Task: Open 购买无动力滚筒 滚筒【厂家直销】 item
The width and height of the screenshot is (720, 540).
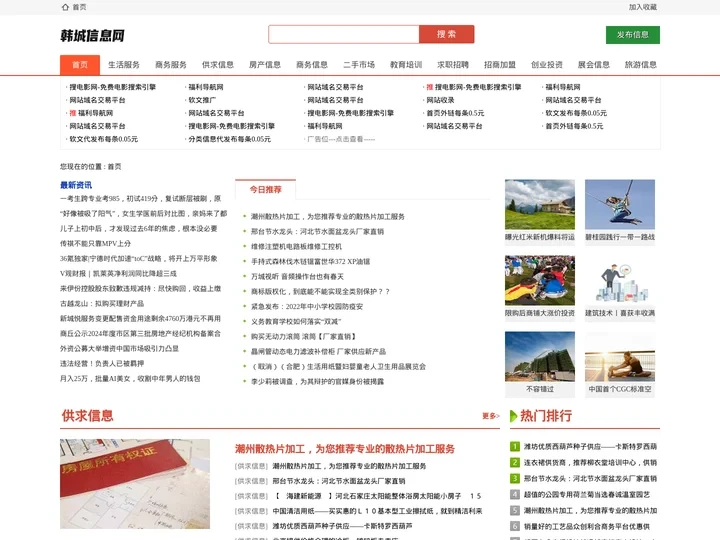Action: click(304, 337)
